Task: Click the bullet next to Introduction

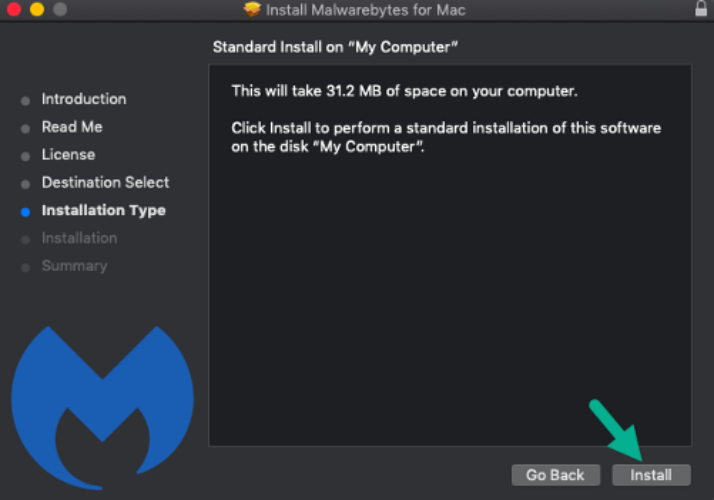Action: [26, 101]
